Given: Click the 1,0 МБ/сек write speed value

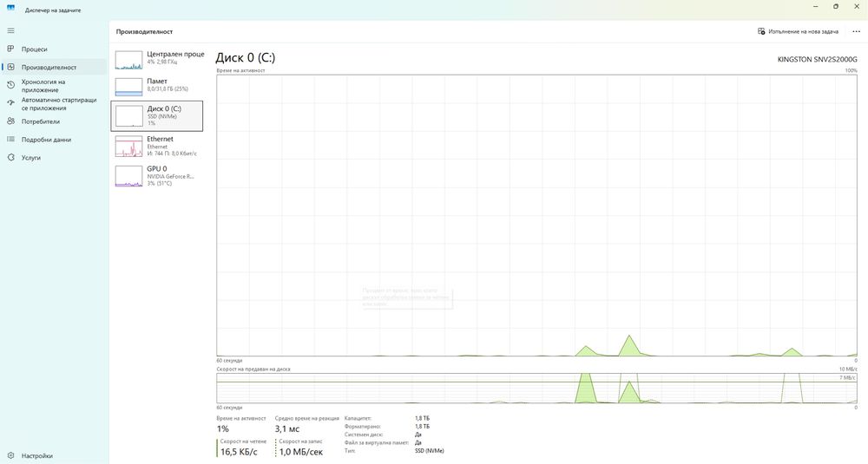Looking at the screenshot, I should 300,452.
